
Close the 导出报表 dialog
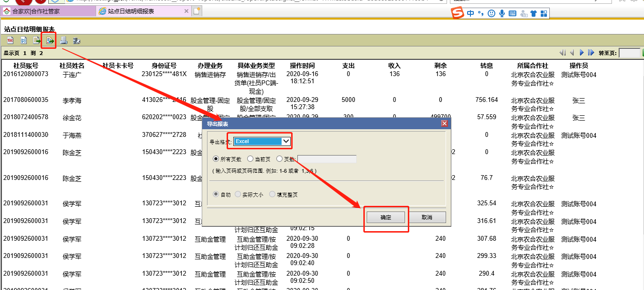444,123
